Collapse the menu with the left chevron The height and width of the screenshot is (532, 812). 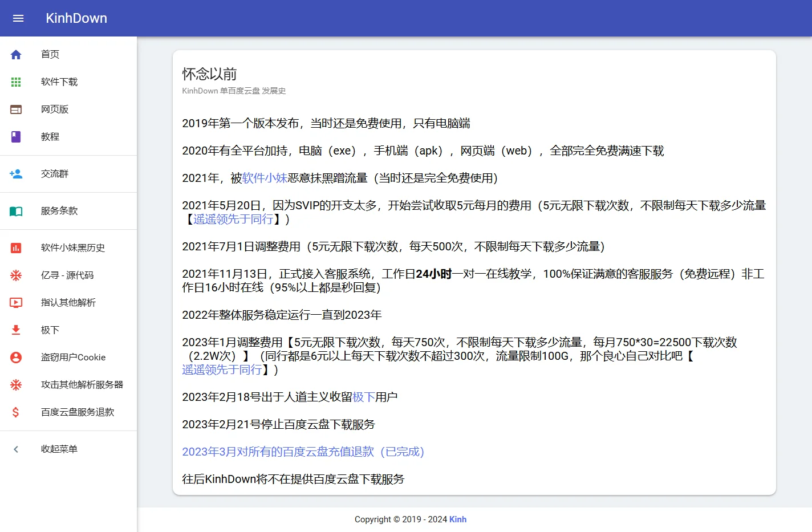tap(16, 449)
